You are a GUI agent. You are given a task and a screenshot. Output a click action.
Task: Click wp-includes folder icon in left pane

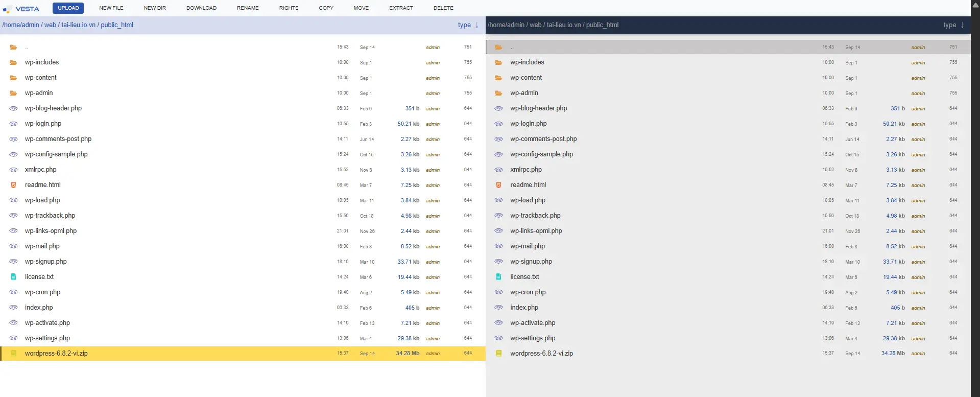13,62
